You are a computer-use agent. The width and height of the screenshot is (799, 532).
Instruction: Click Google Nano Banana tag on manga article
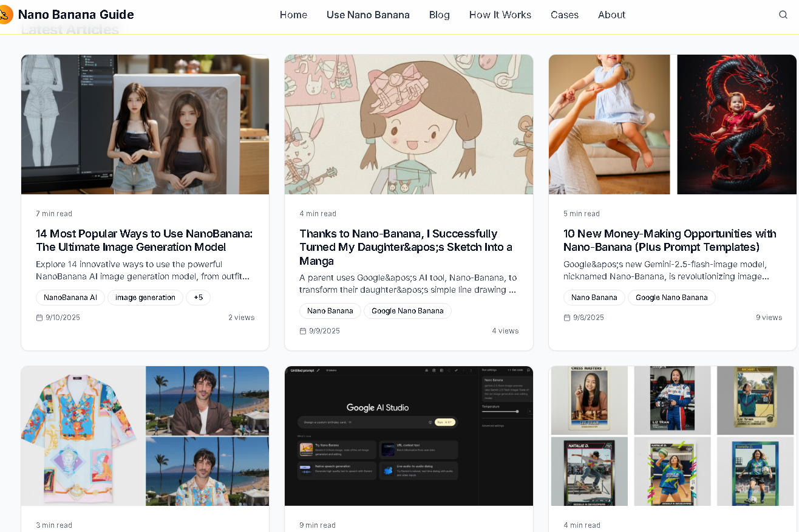coord(407,311)
